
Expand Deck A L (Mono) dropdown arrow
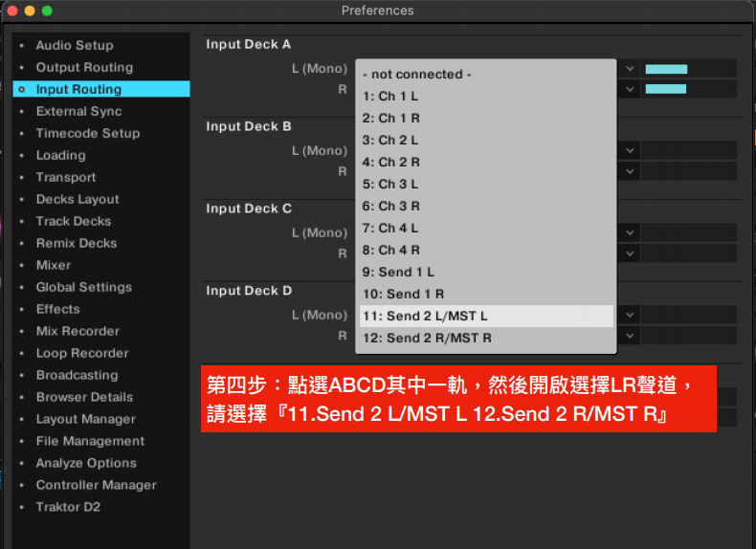(629, 69)
